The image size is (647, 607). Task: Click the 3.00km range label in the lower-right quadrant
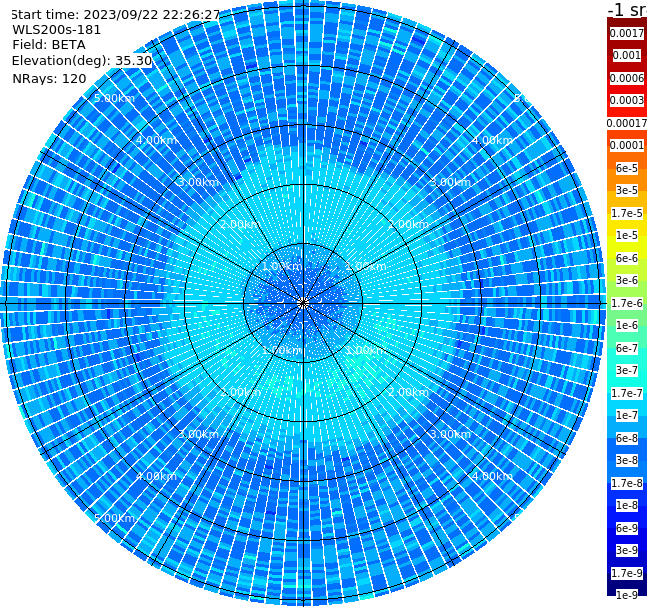(x=450, y=434)
